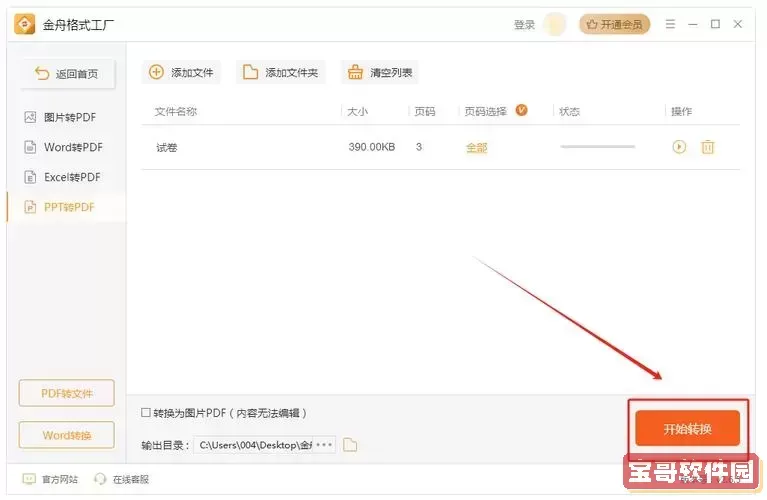Click the VIP badge next to 页码选择
767x500 pixels.
[x=521, y=110]
